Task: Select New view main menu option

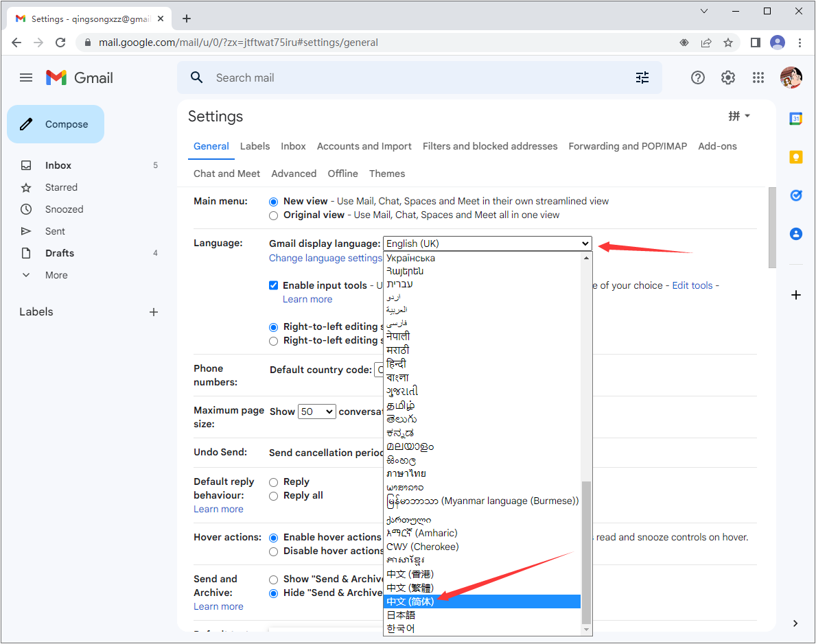Action: point(273,202)
